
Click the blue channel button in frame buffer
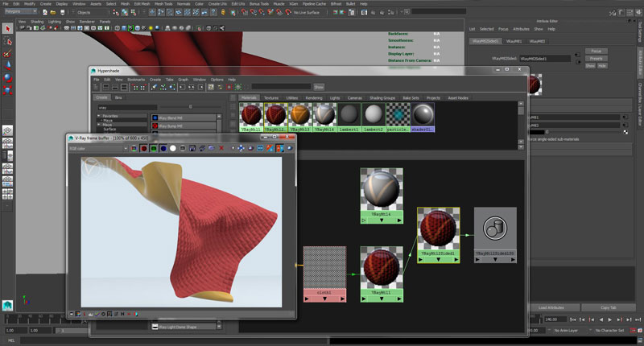[163, 148]
